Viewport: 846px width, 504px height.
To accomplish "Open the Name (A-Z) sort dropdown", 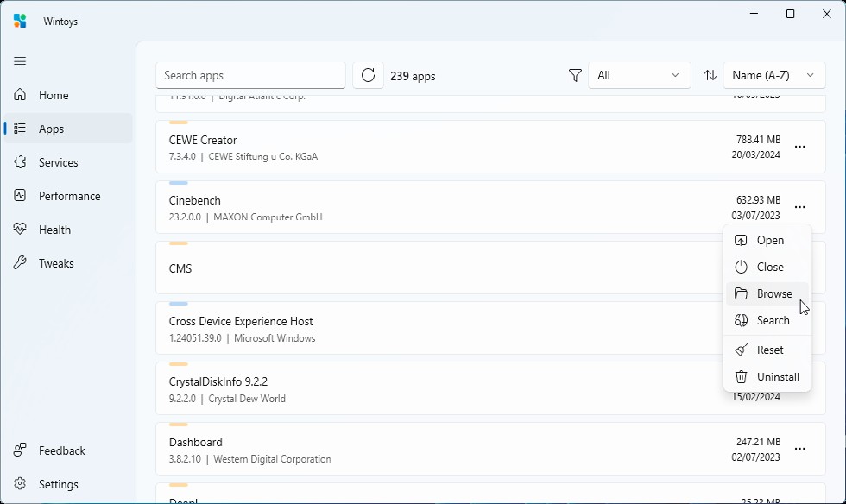I will (774, 75).
